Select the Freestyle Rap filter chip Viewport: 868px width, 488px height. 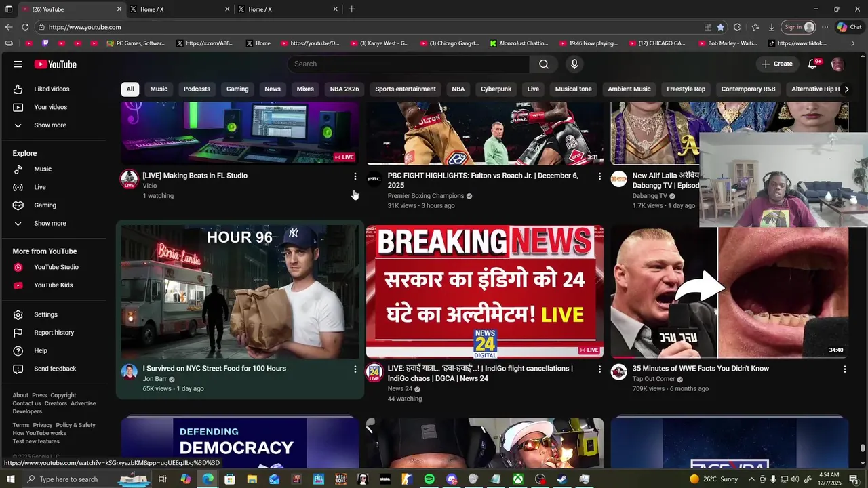(x=686, y=89)
